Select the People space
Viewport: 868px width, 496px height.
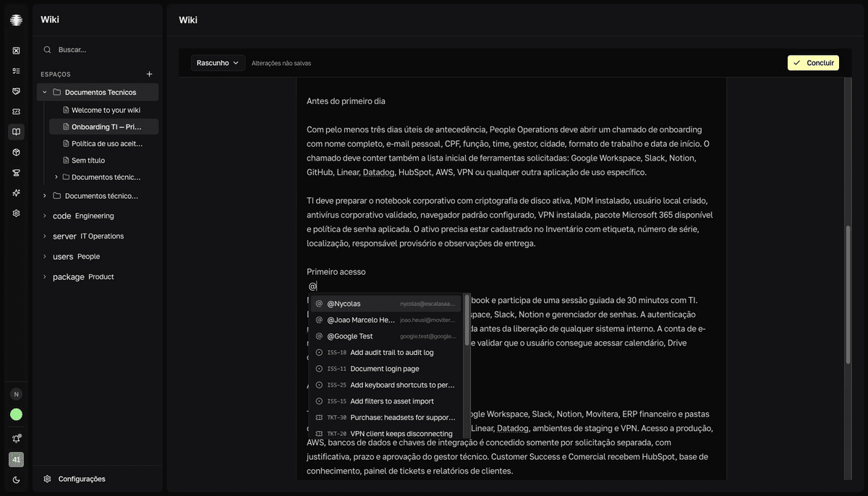98,257
